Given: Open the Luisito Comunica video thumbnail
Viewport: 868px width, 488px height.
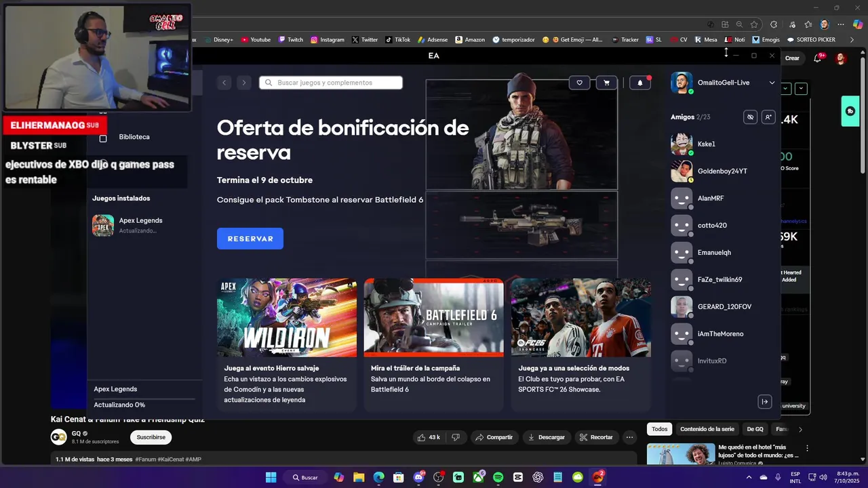Looking at the screenshot, I should (x=681, y=454).
